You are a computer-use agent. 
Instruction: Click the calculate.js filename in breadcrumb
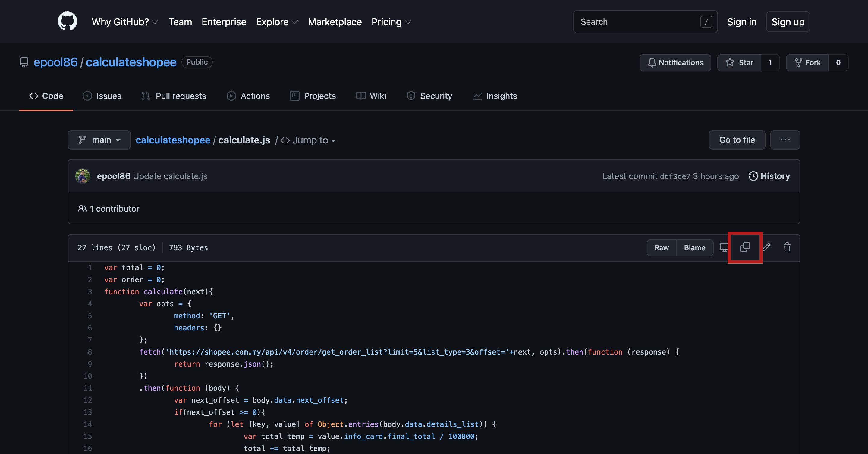[244, 140]
